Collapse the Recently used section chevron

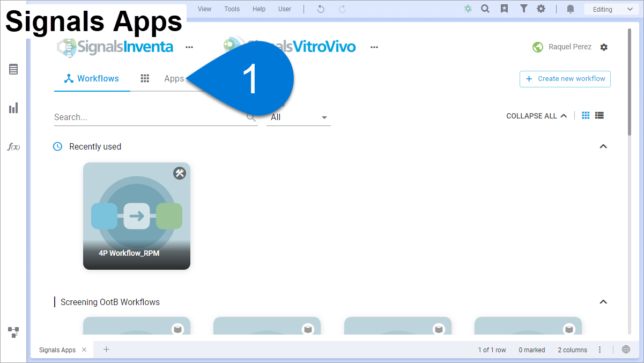(x=603, y=146)
